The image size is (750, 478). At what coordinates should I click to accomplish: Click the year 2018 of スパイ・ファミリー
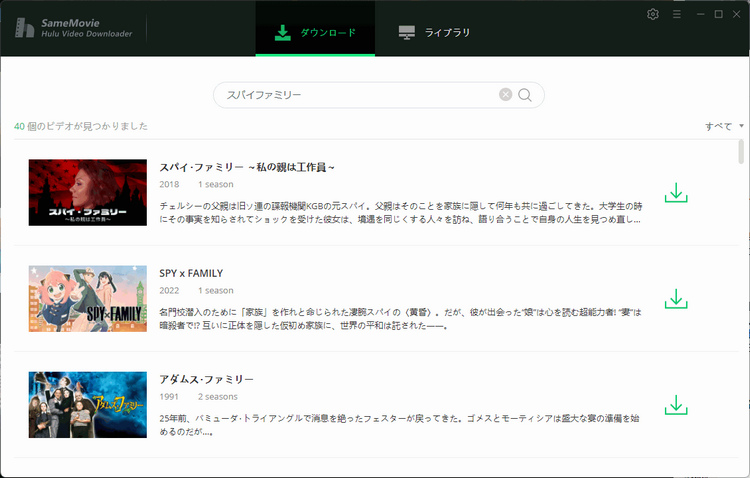(x=169, y=184)
